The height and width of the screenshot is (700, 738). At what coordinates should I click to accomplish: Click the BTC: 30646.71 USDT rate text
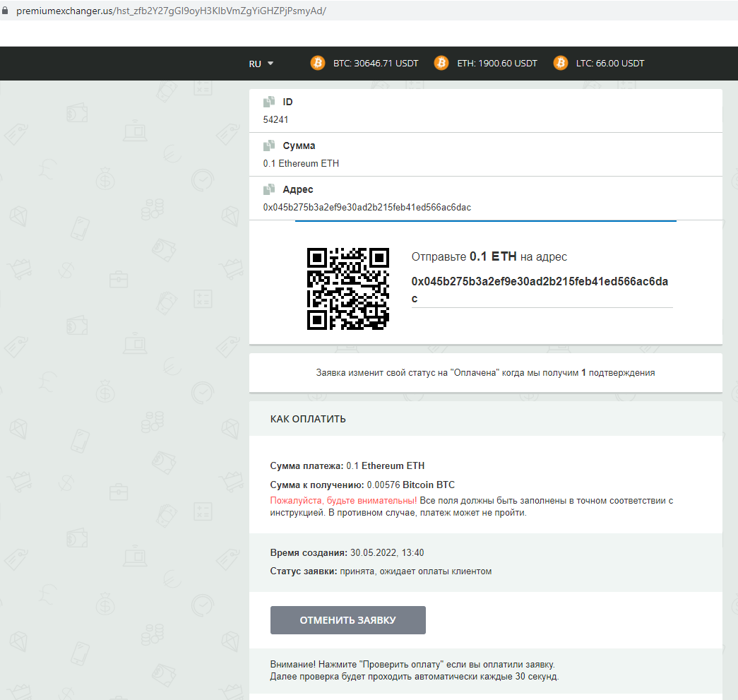376,63
